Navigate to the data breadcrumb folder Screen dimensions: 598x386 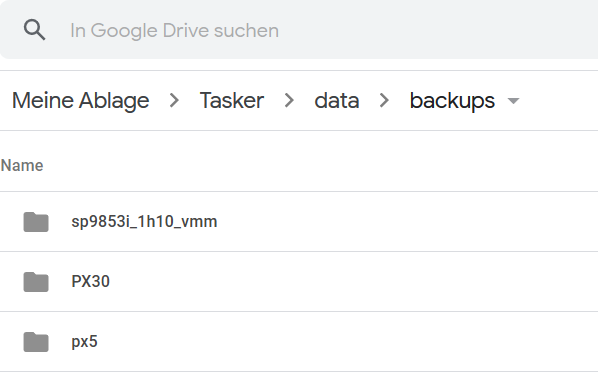[337, 101]
